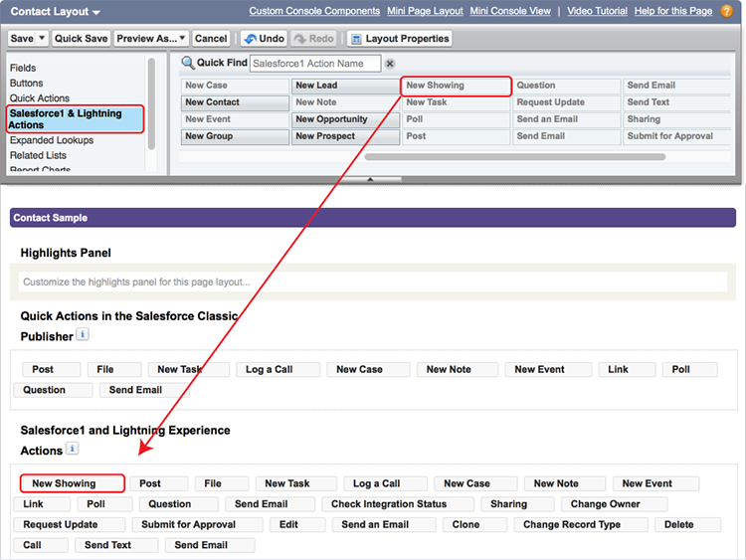Expand the Save dropdown arrow
The height and width of the screenshot is (560, 746).
coord(42,38)
